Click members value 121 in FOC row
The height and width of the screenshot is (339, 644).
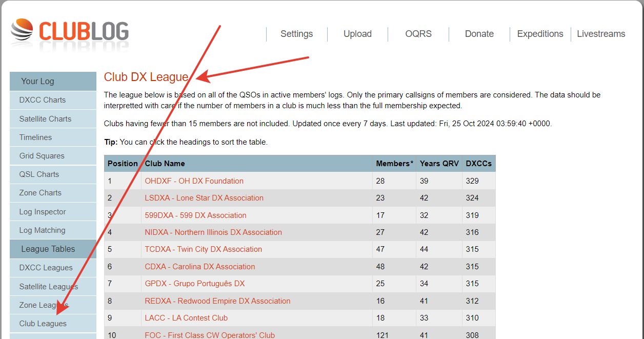point(383,335)
